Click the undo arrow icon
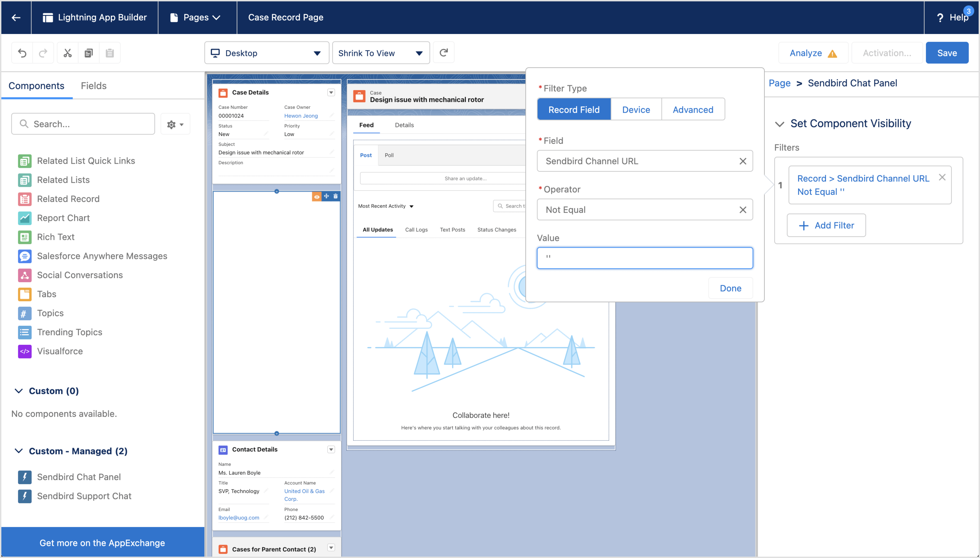The height and width of the screenshot is (558, 980). pyautogui.click(x=22, y=53)
